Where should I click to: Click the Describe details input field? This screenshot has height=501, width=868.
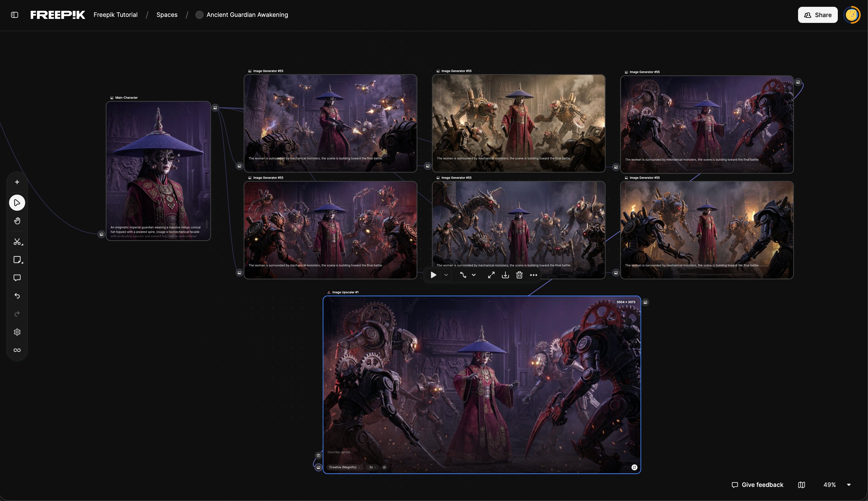point(378,452)
